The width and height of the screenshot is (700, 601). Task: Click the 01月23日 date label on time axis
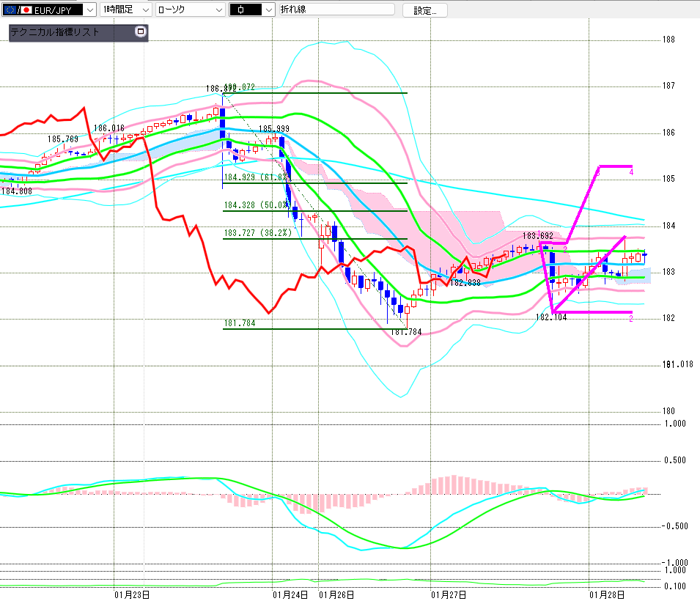pos(133,594)
